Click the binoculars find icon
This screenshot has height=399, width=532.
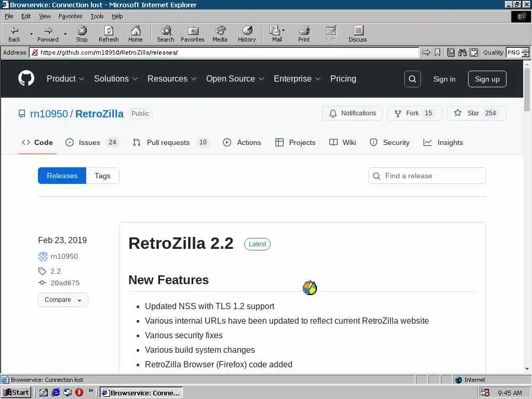tap(462, 52)
